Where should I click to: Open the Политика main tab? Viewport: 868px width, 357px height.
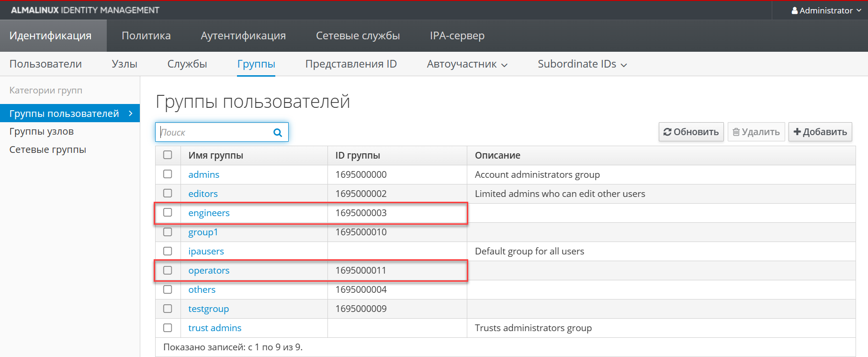click(146, 35)
